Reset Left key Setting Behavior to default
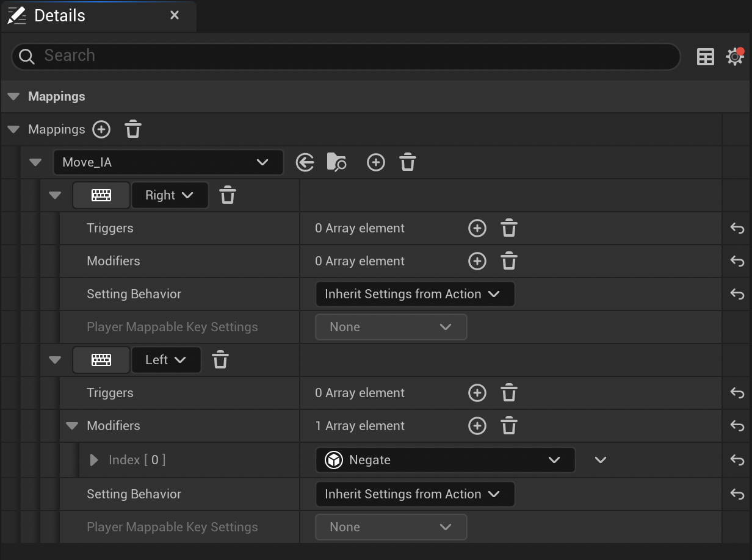This screenshot has height=560, width=752. click(x=737, y=494)
